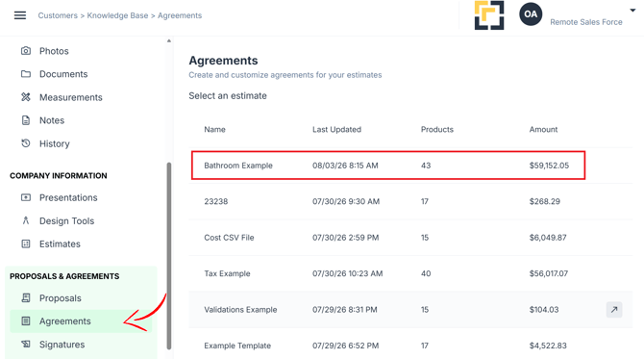Click the $56,017.07 amount cell
644x359 pixels.
tap(549, 273)
